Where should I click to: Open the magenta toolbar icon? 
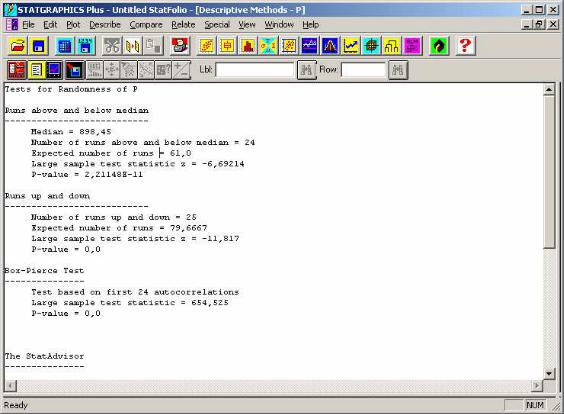coord(412,46)
